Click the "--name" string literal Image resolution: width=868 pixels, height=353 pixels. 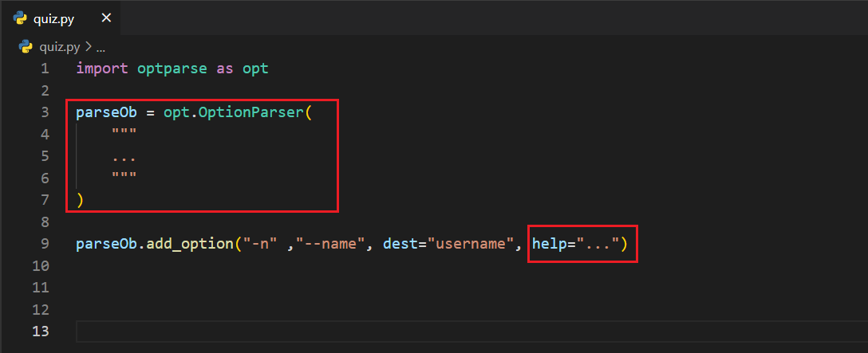click(x=330, y=244)
